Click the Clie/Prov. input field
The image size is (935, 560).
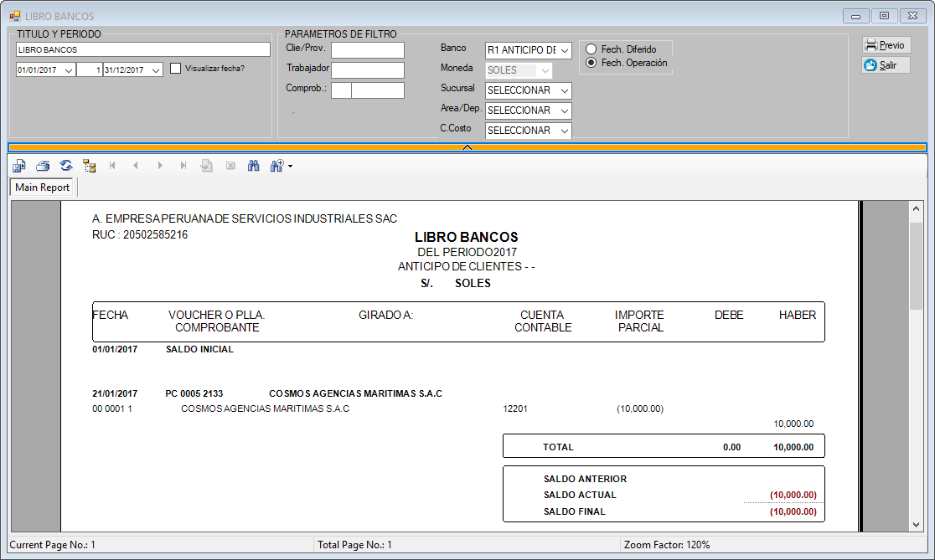click(367, 50)
